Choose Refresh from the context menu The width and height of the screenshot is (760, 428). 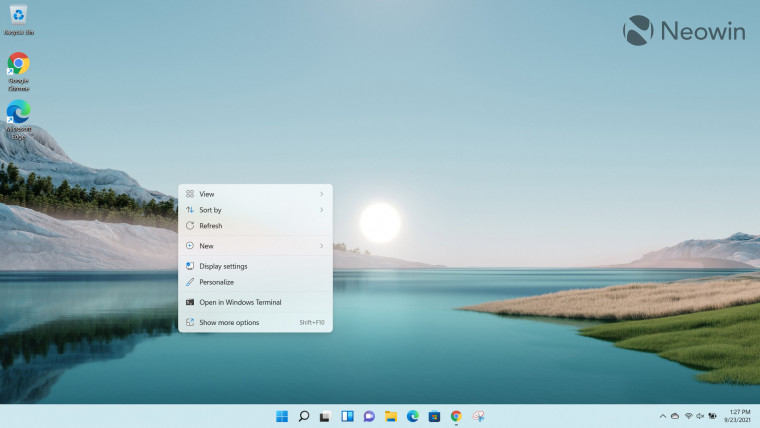[x=255, y=226]
